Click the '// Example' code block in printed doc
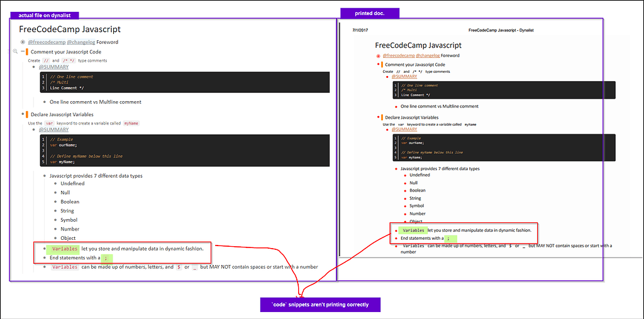Image resolution: width=644 pixels, height=319 pixels. pyautogui.click(x=504, y=148)
